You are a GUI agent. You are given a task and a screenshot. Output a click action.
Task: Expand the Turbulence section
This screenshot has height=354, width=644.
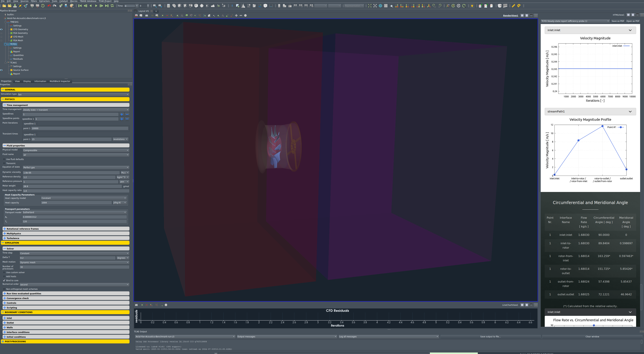point(66,238)
